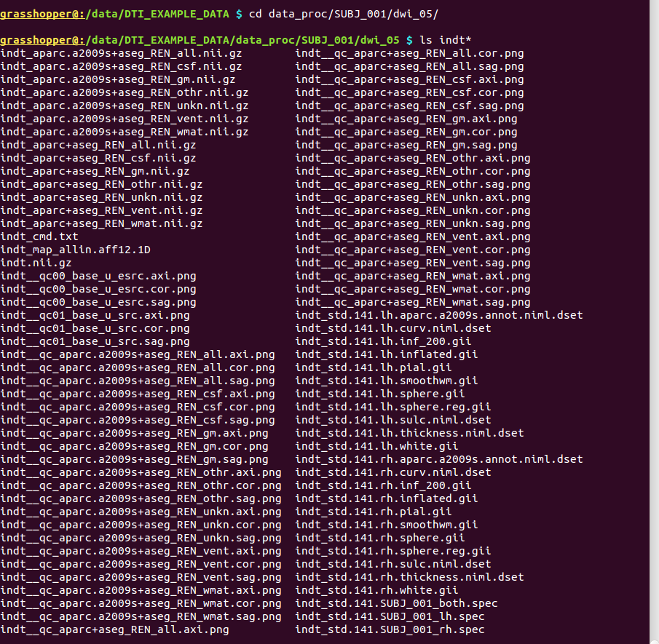Image resolution: width=659 pixels, height=644 pixels.
Task: Click the terminal scrollbar on the right edge
Action: (x=654, y=322)
